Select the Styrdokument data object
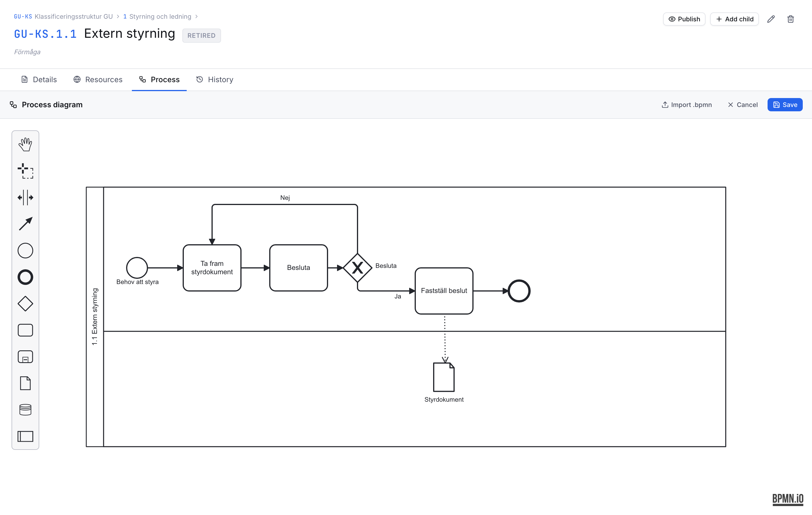 coord(444,377)
